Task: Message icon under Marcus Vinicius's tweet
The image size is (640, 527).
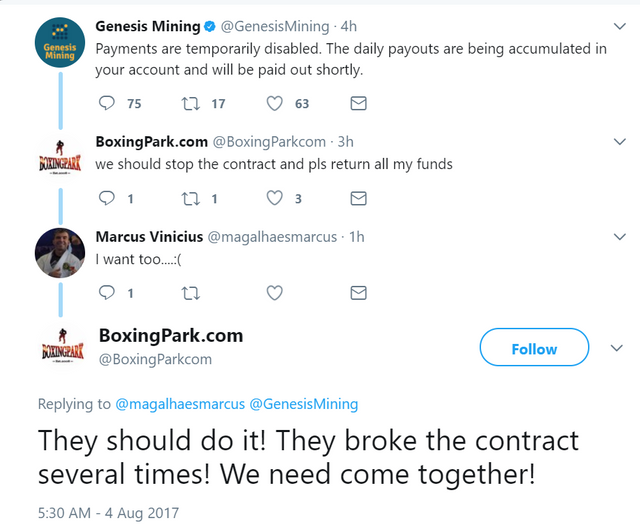Action: pyautogui.click(x=359, y=292)
